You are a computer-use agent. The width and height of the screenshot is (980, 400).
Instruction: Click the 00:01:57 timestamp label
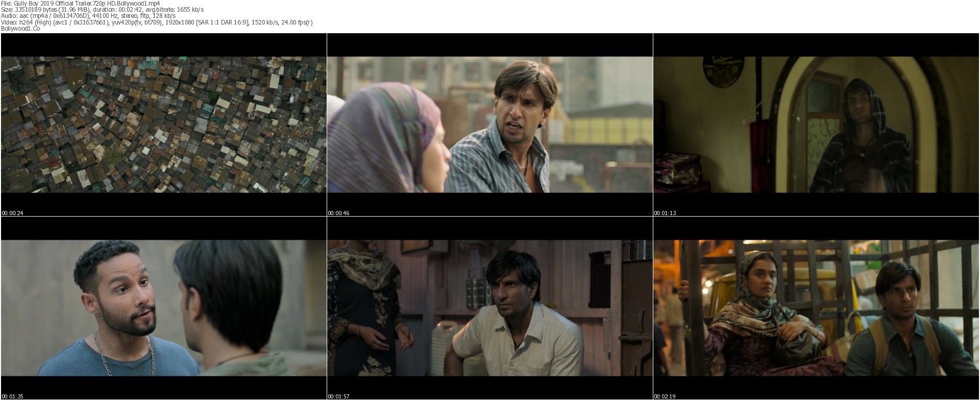(x=338, y=396)
